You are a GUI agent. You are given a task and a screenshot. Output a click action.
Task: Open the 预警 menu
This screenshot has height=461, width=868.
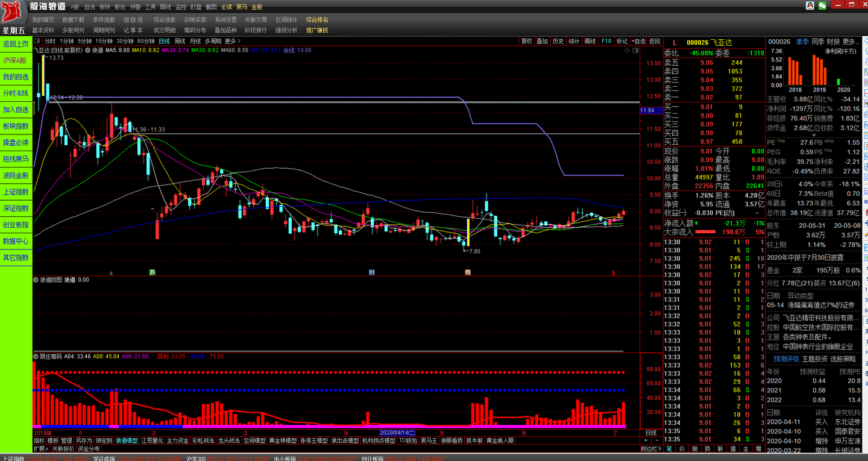pos(135,7)
